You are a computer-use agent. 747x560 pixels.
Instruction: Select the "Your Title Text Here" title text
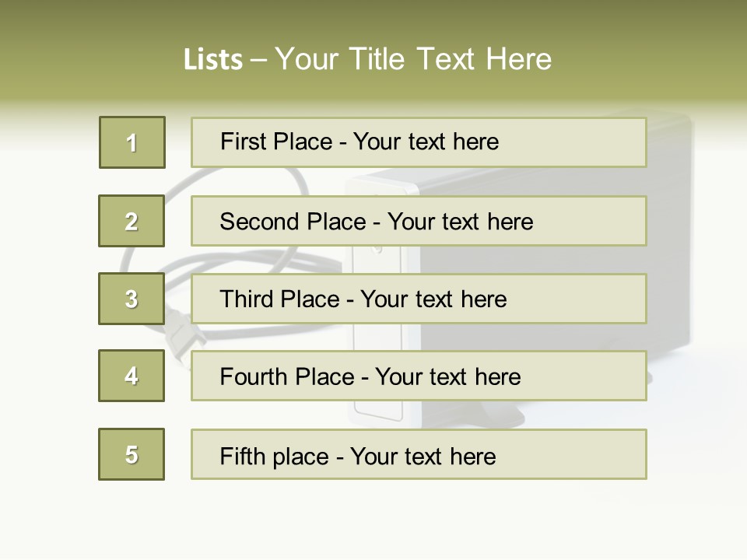(x=413, y=59)
